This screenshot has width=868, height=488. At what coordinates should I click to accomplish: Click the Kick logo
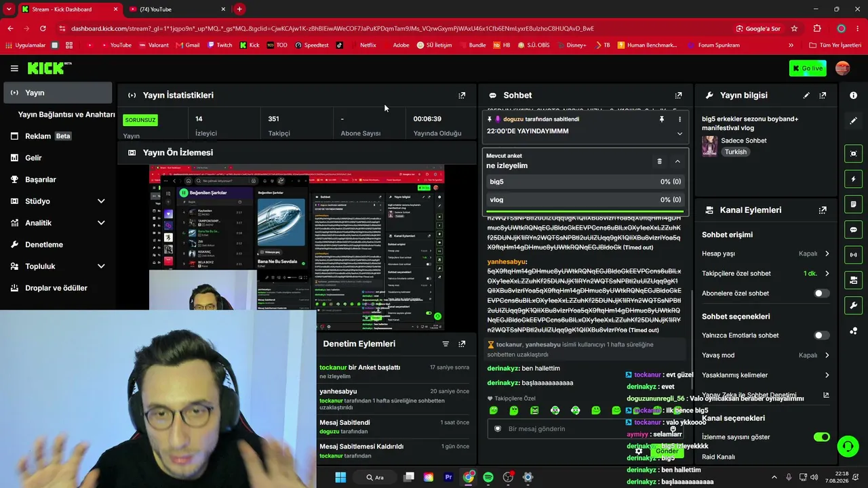49,68
